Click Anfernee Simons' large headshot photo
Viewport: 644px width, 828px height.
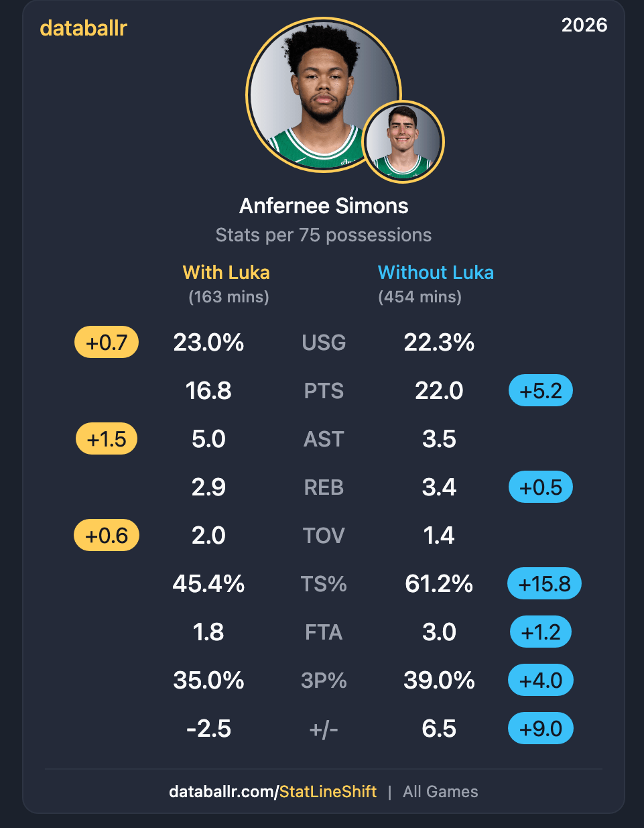click(x=315, y=91)
